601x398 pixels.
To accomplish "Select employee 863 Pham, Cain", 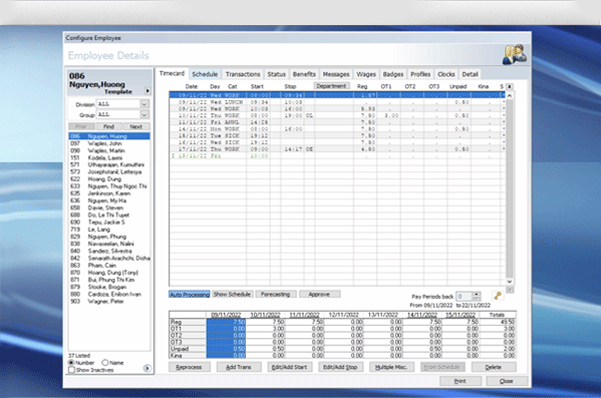I will pos(109,265).
